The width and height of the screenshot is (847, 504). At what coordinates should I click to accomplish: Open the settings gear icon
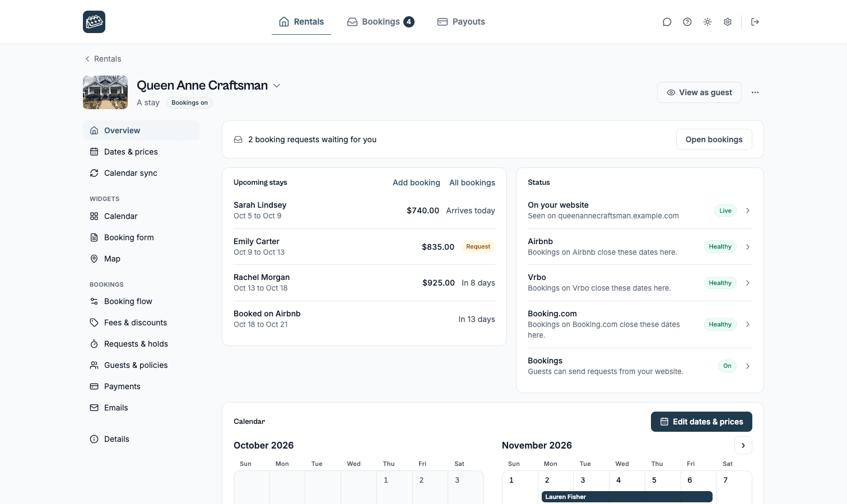(x=728, y=22)
